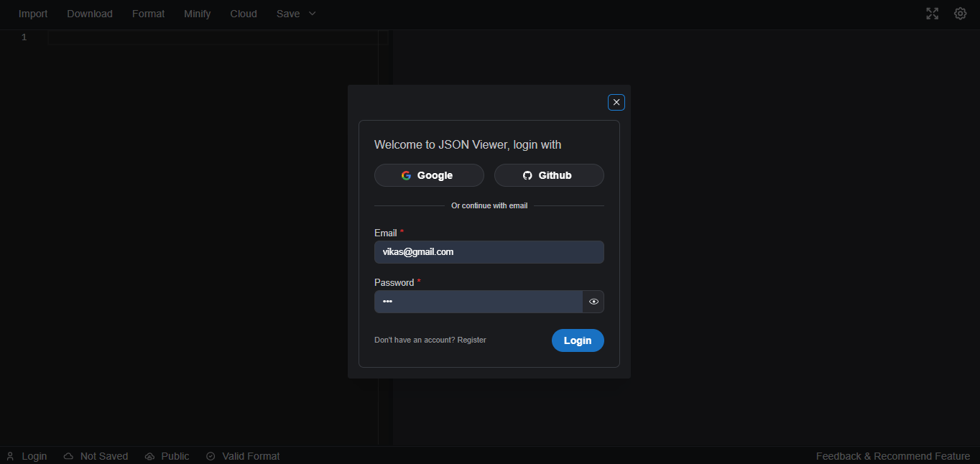The width and height of the screenshot is (980, 464).
Task: Focus the Email input field
Action: 489,252
